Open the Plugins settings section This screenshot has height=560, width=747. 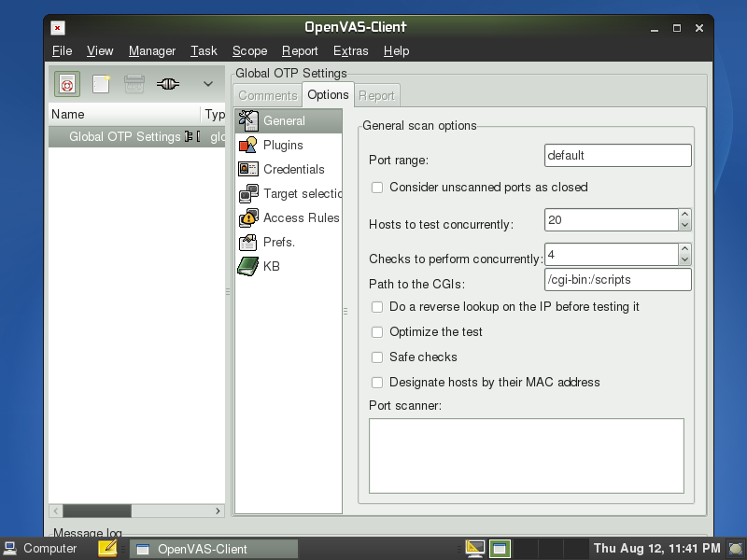[x=282, y=145]
